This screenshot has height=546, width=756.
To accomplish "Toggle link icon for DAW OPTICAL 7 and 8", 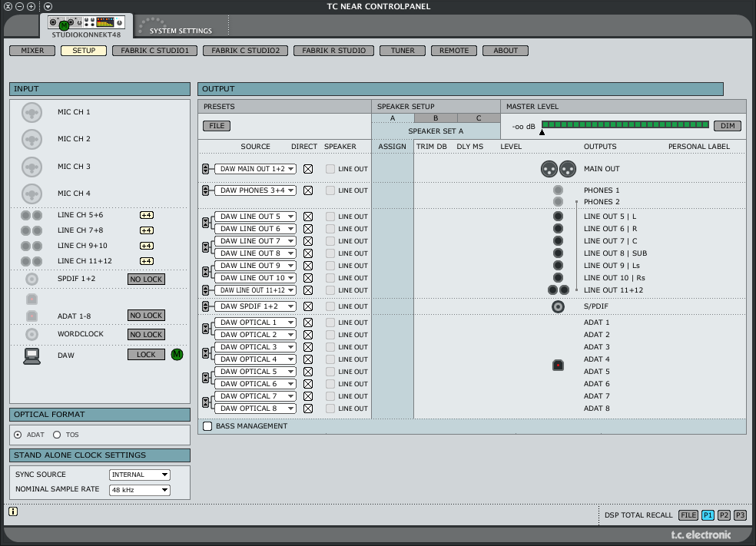I will pyautogui.click(x=206, y=402).
